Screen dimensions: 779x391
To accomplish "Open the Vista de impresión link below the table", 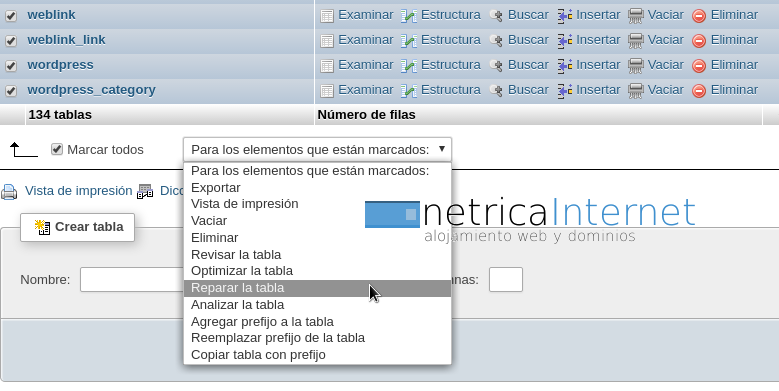I will click(78, 191).
